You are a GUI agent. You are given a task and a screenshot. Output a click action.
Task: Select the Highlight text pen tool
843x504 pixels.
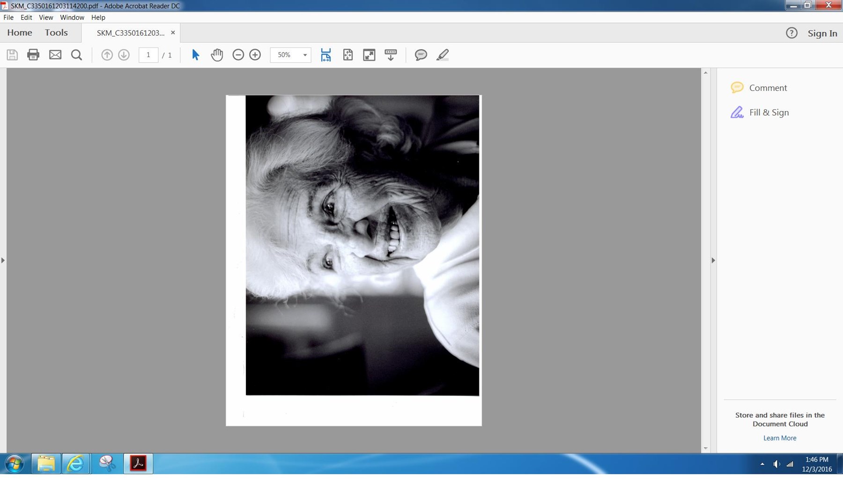tap(443, 55)
